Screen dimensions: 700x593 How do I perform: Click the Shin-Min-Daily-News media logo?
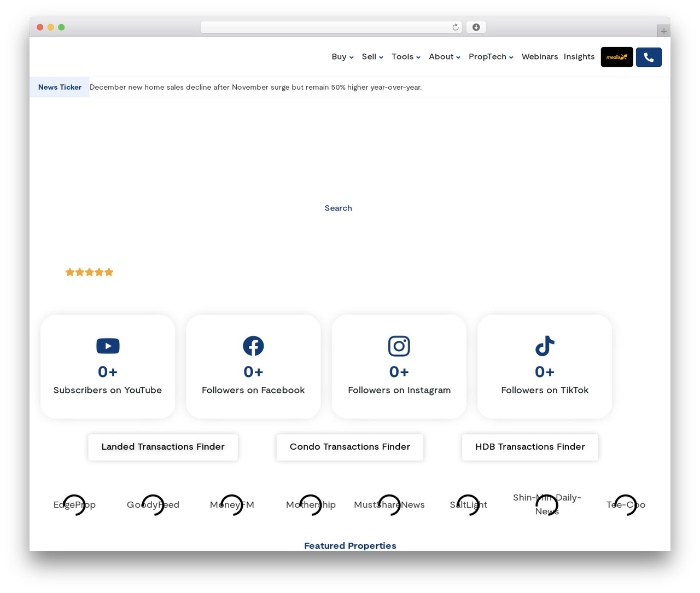click(x=547, y=505)
